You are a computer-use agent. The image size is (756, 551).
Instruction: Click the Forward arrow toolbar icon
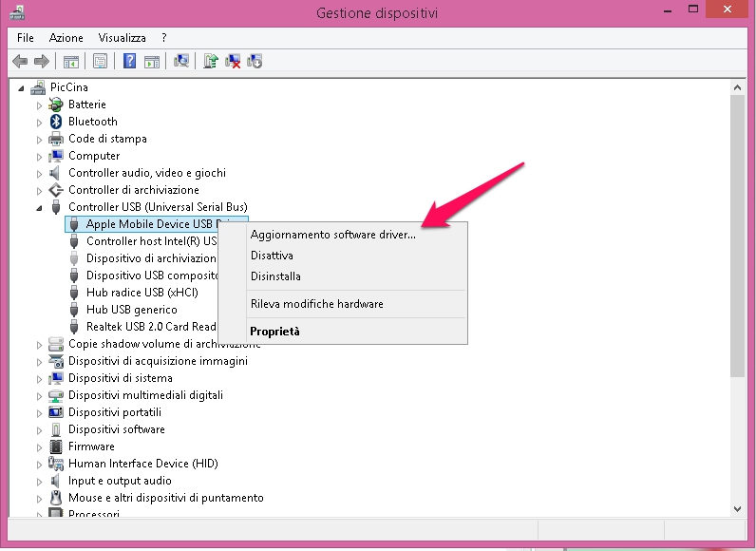pyautogui.click(x=41, y=62)
